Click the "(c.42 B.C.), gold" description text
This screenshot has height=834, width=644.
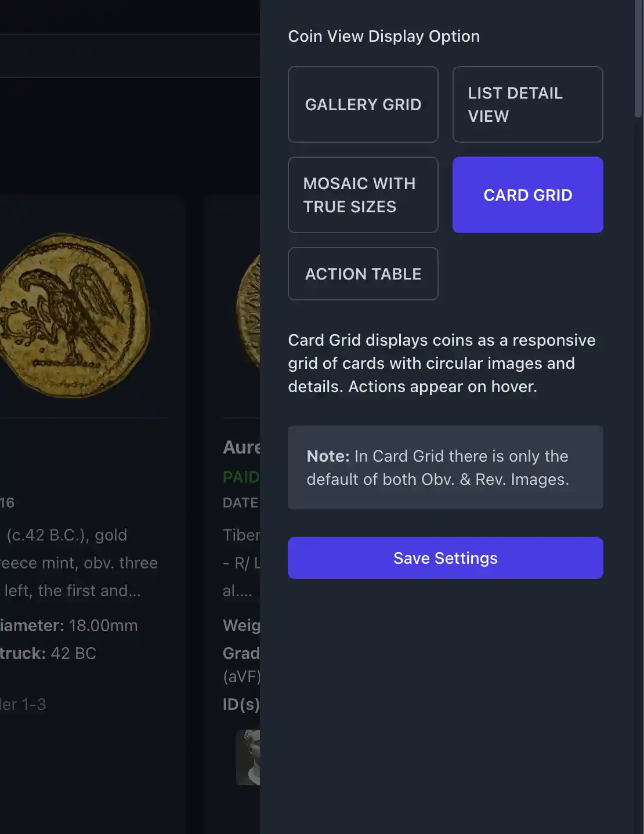67,535
